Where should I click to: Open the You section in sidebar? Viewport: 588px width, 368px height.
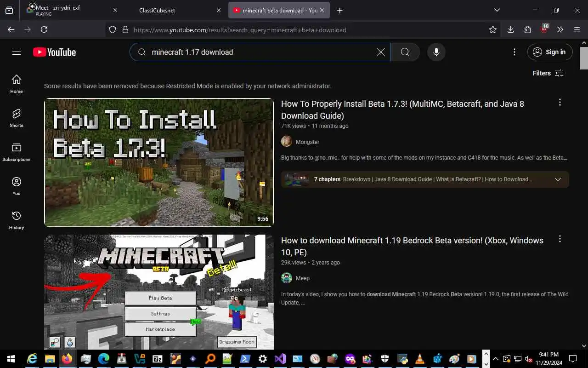coord(17,186)
